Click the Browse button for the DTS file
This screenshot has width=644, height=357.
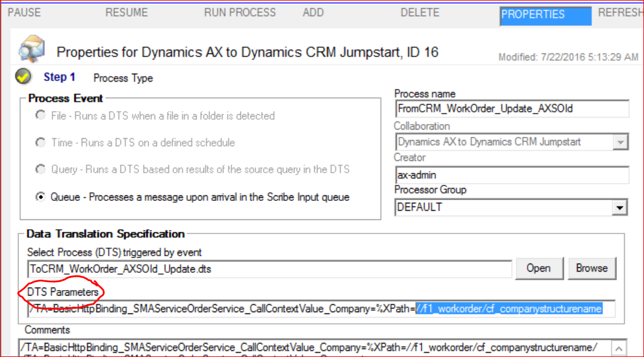tap(592, 269)
